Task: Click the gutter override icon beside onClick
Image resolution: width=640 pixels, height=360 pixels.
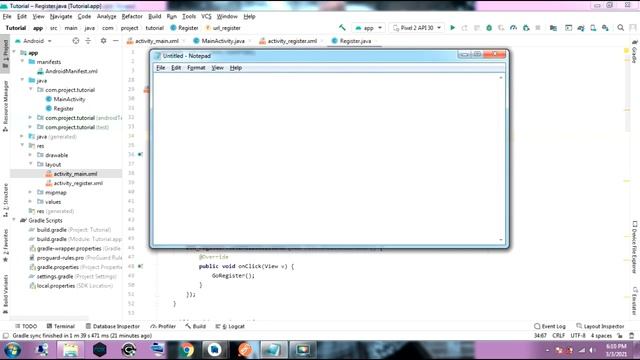Action: (x=140, y=266)
